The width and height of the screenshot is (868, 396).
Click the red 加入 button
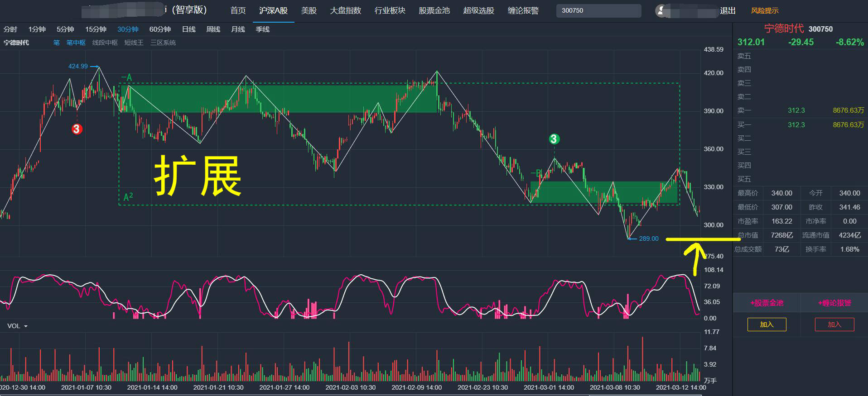834,324
